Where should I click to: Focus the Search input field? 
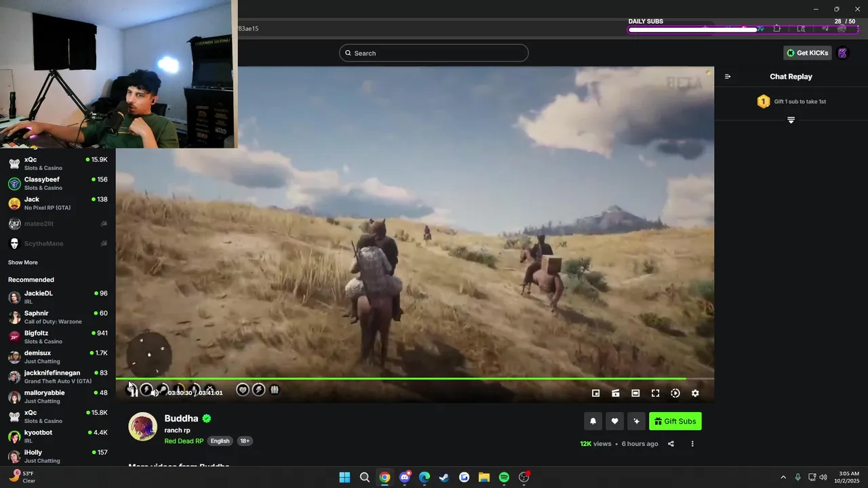coord(434,53)
